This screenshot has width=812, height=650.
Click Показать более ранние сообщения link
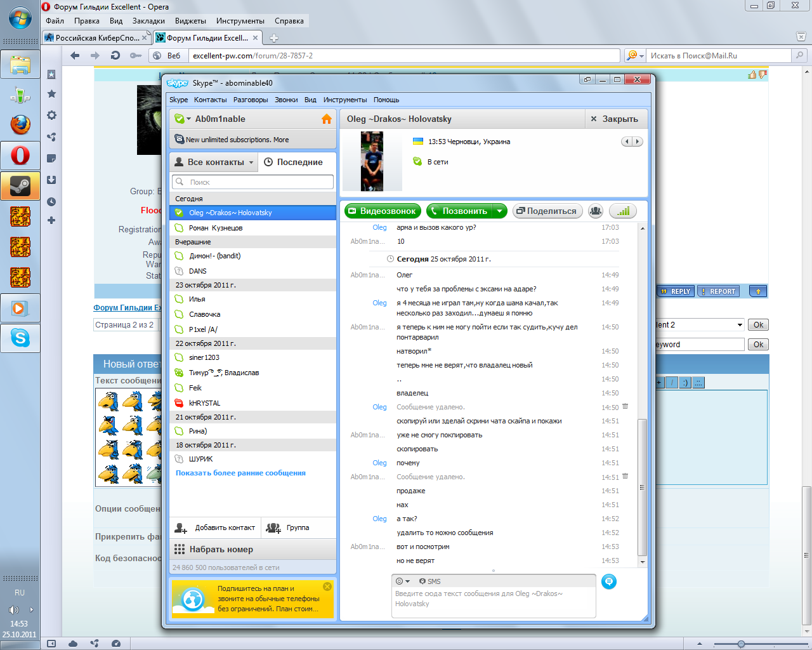(x=240, y=474)
